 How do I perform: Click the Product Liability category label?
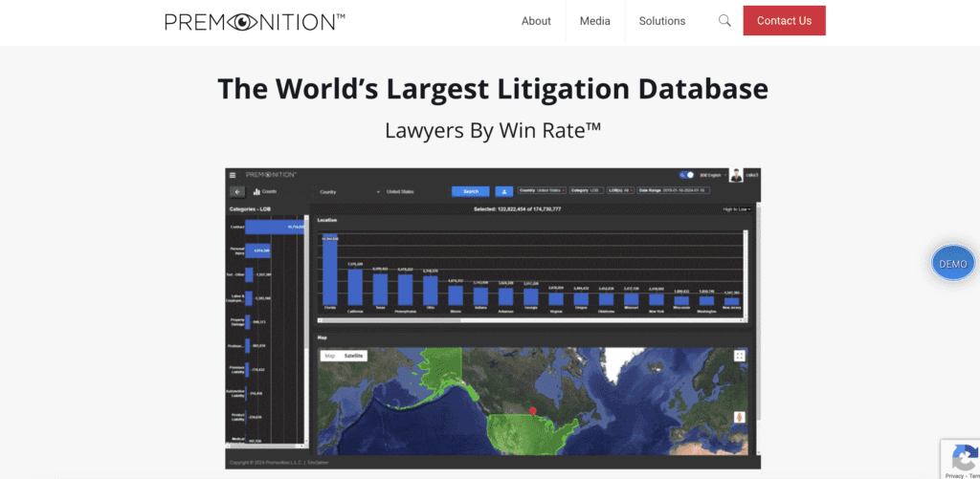click(x=236, y=417)
